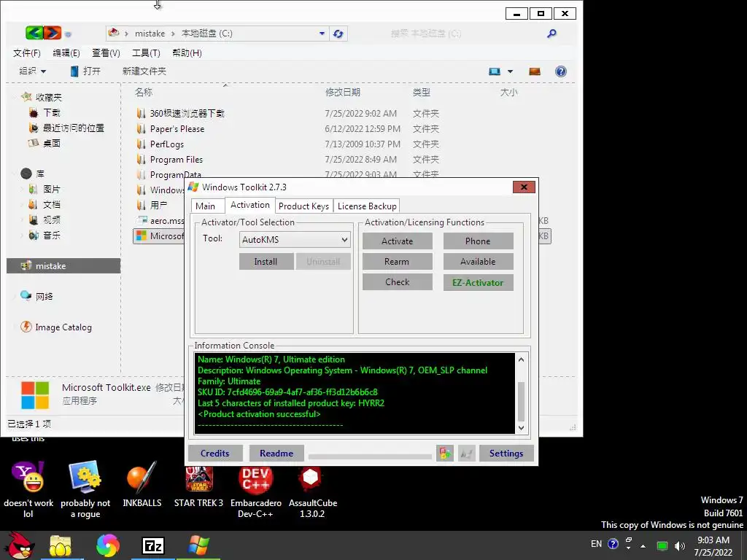The width and height of the screenshot is (747, 560).
Task: Click the Check button
Action: point(398,282)
